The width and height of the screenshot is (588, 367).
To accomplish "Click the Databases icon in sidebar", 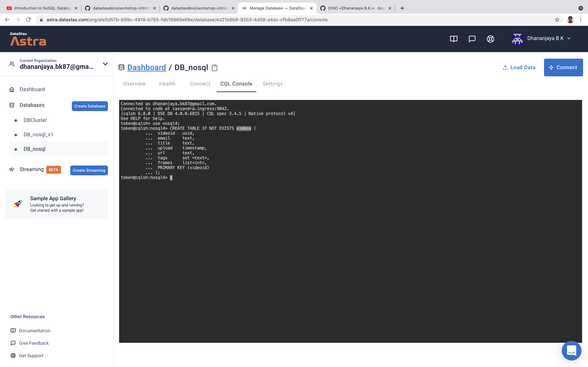I will 12,105.
